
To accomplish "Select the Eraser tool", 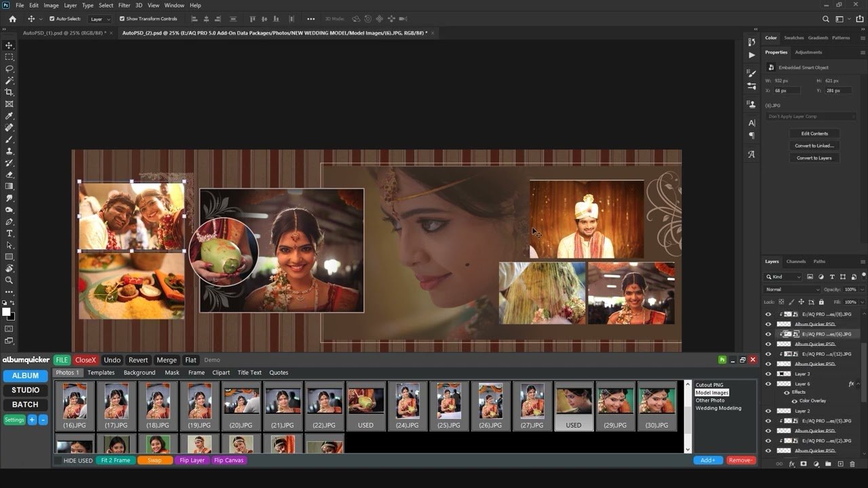I will point(9,174).
